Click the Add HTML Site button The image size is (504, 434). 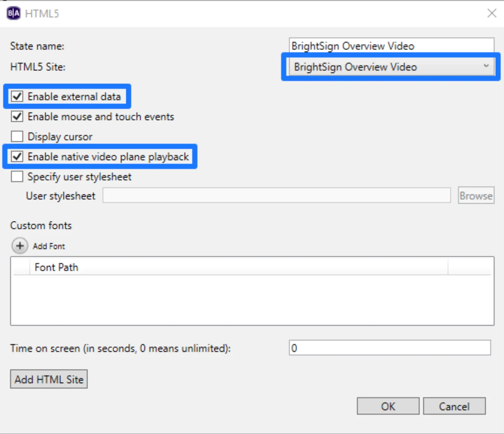49,379
